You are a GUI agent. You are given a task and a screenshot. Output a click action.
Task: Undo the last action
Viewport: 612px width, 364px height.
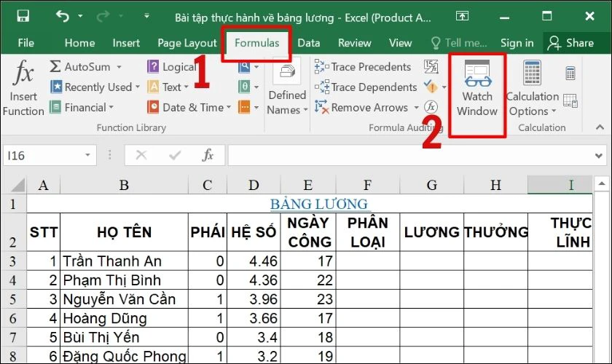pos(62,16)
